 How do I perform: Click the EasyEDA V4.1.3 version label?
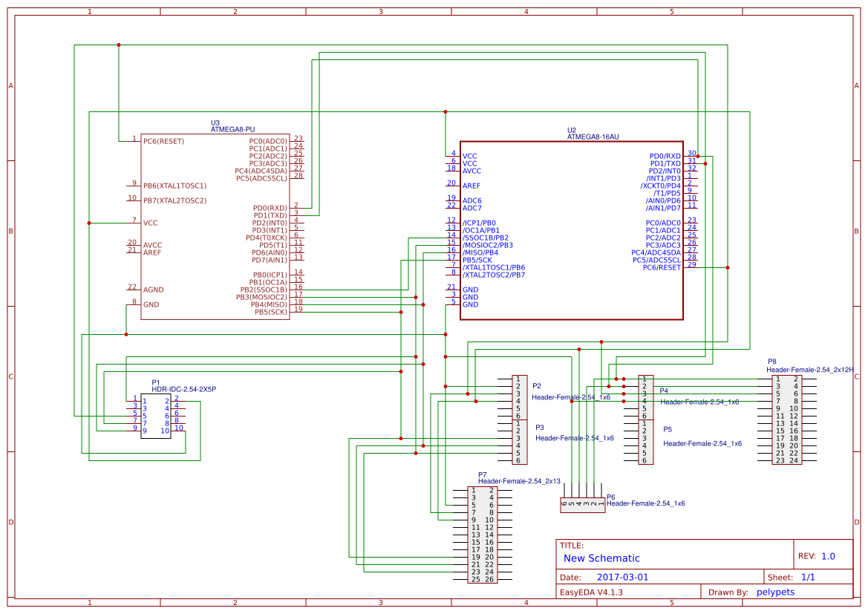(593, 592)
